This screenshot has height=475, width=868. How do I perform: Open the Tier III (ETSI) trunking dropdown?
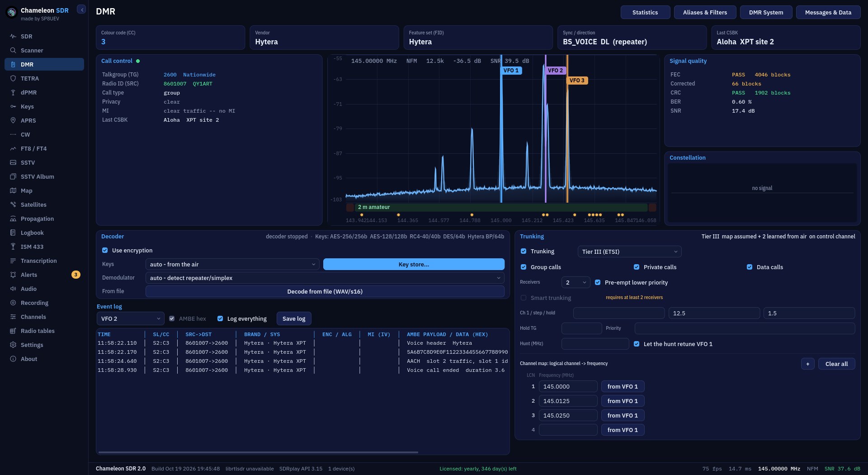pos(629,252)
